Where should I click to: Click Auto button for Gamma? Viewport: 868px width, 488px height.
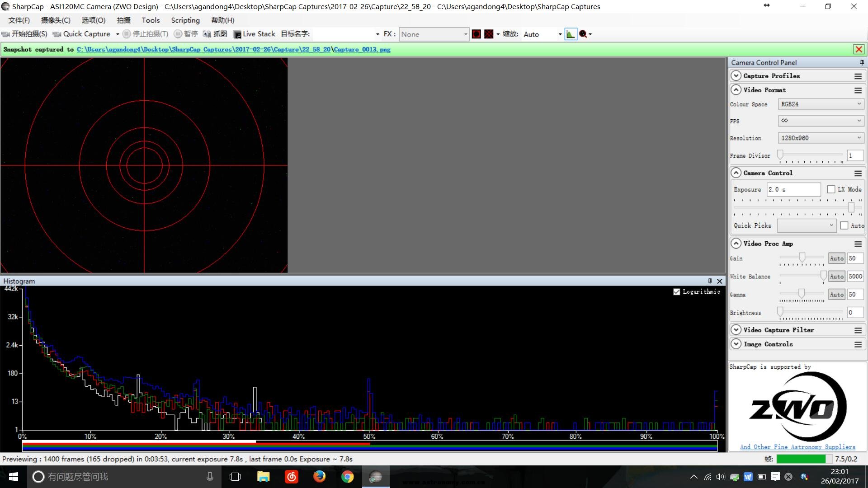(x=836, y=295)
